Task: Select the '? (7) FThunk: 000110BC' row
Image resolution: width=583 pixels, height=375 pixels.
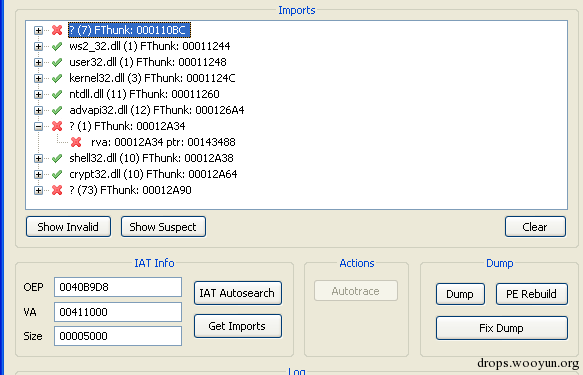Action: (129, 30)
